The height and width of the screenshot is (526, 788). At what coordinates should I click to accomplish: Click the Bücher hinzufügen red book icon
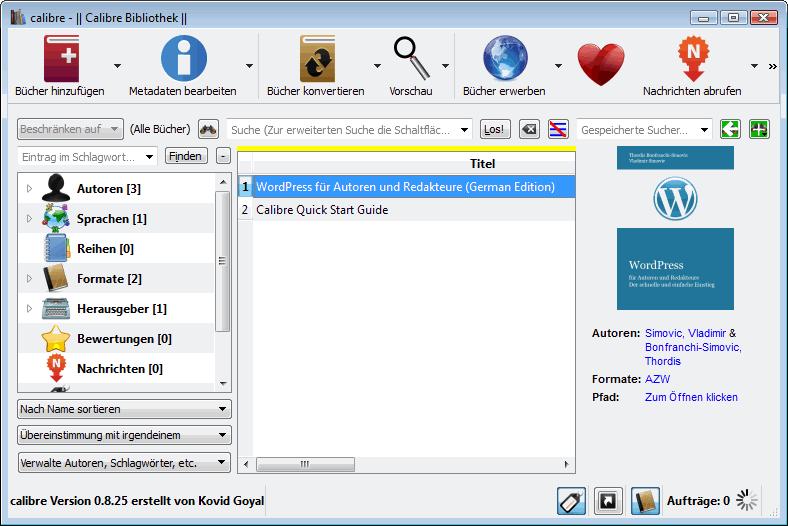[61, 58]
